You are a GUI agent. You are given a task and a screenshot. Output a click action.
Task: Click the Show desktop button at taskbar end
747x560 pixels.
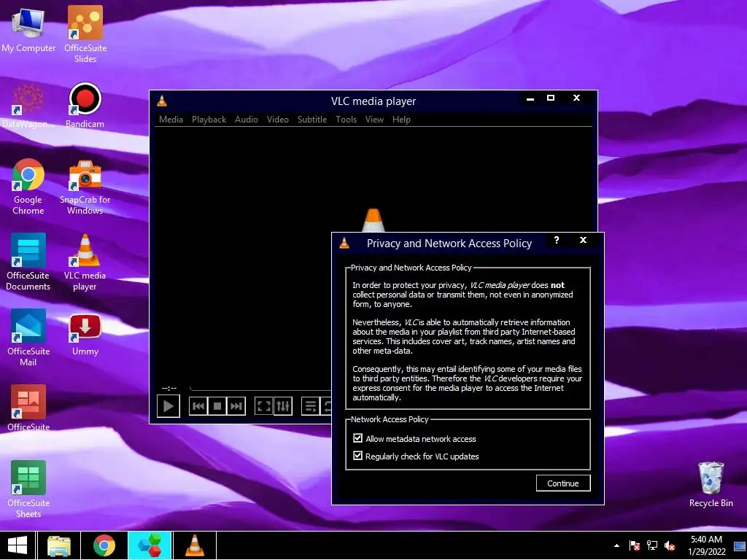coord(740,545)
